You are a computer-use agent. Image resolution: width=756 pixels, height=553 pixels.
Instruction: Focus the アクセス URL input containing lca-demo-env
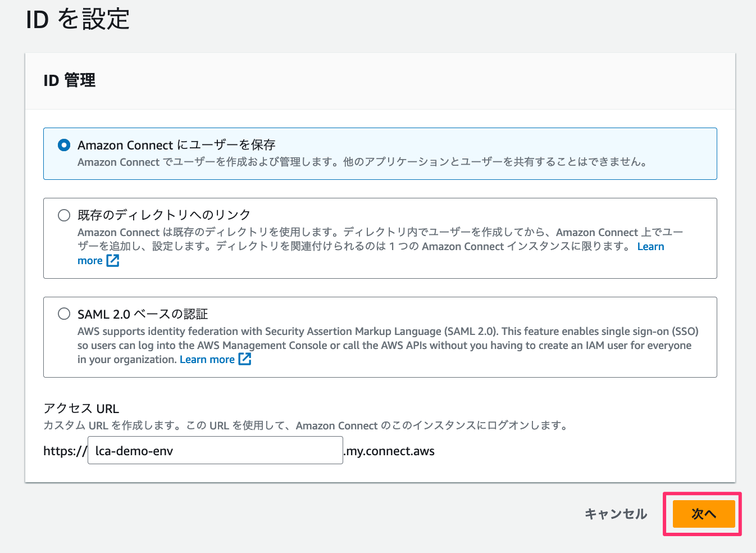point(215,450)
